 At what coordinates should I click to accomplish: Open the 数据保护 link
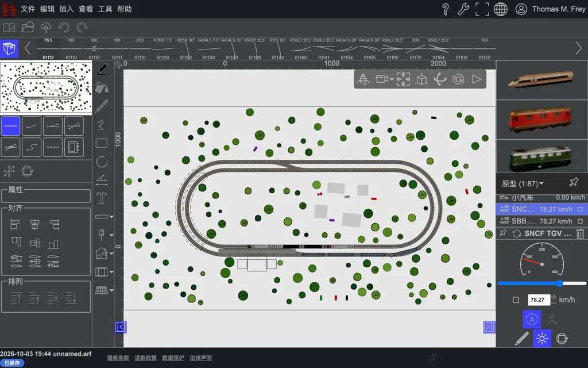pos(173,358)
